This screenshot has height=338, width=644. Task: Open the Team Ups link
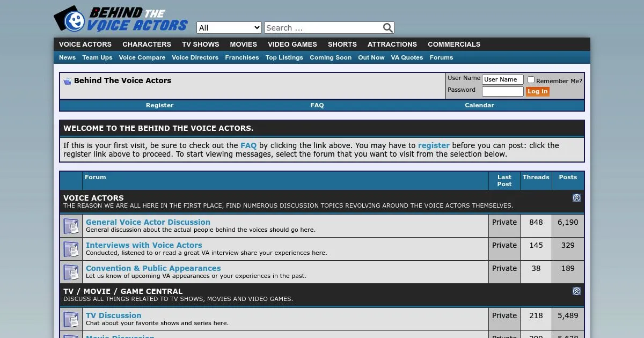(x=97, y=57)
